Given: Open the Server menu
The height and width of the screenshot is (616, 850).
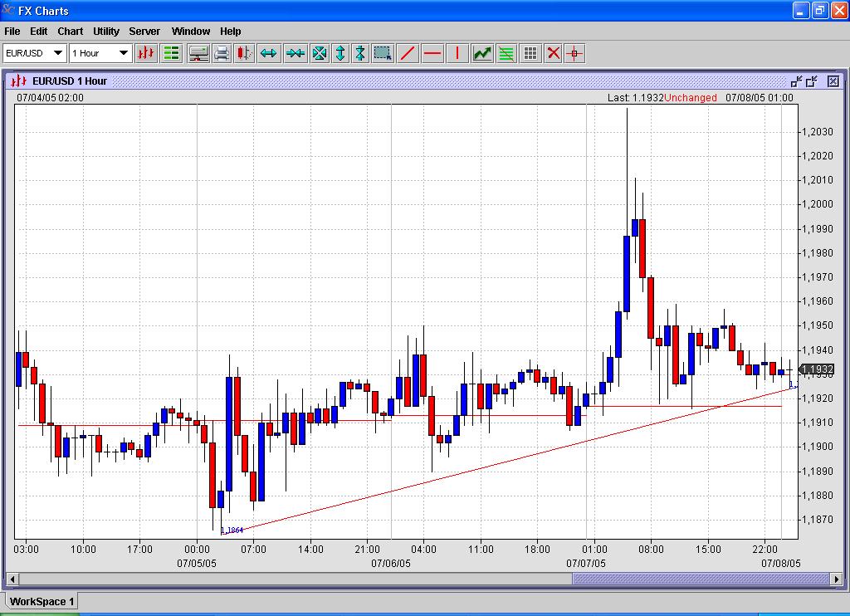Looking at the screenshot, I should 144,32.
